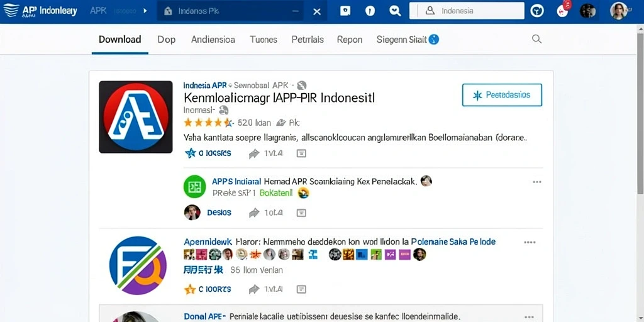Click the Indonesia search field

[x=467, y=11]
